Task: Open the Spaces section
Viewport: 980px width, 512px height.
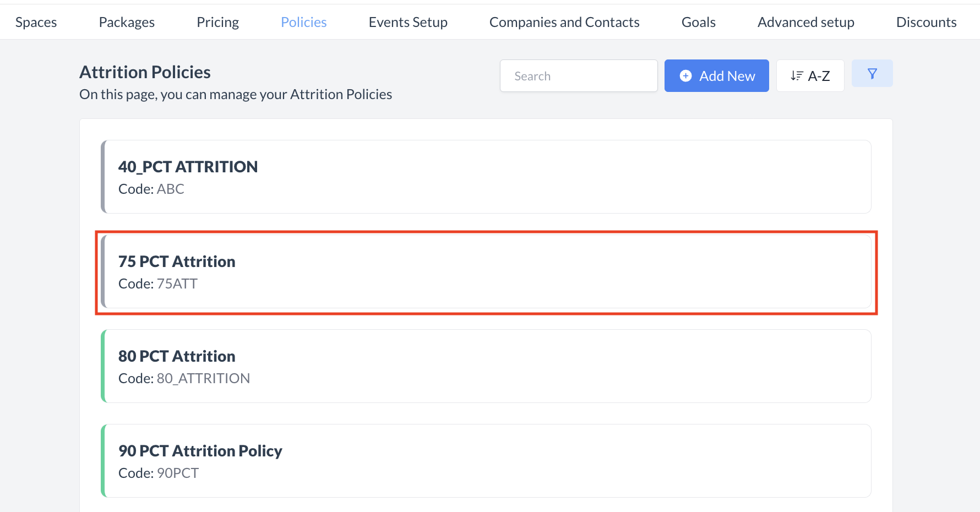Action: tap(36, 22)
